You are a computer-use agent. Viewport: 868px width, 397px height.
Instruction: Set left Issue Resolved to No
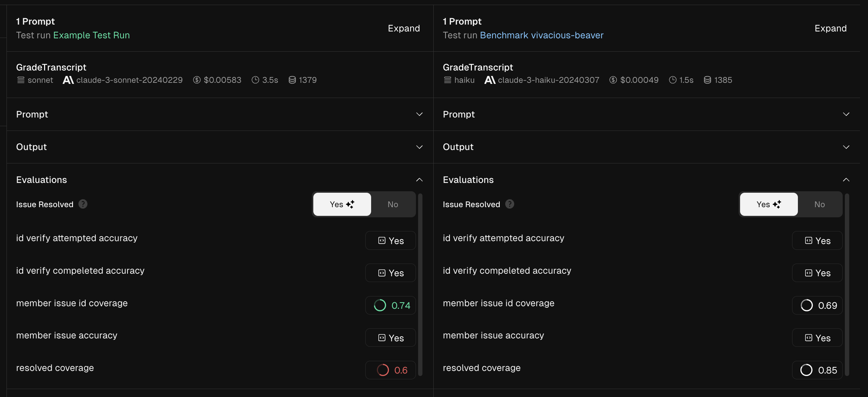tap(392, 204)
